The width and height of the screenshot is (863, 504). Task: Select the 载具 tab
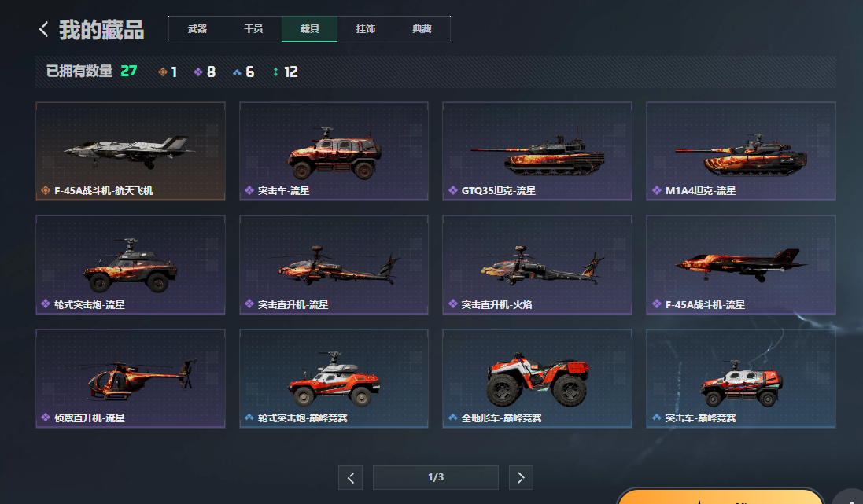(309, 29)
